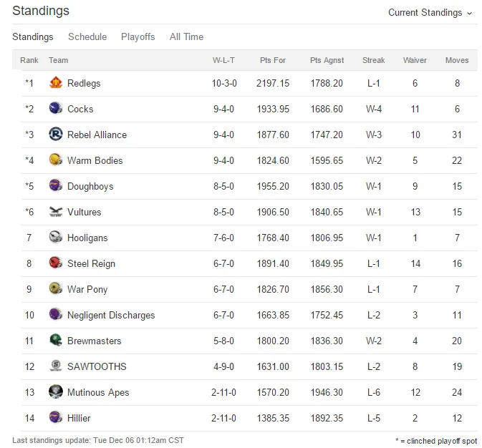Switch to the Playoffs tab
Screen dimensions: 482x448
pos(138,37)
